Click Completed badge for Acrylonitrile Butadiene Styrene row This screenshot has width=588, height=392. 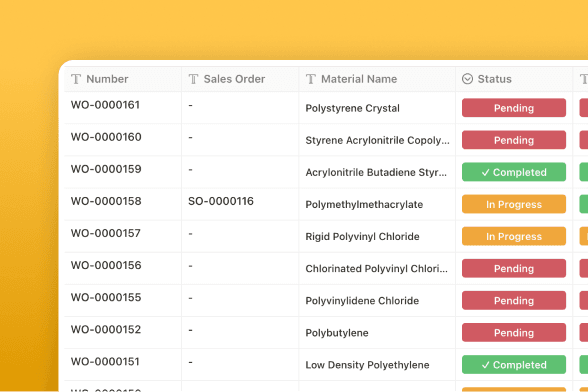click(514, 172)
